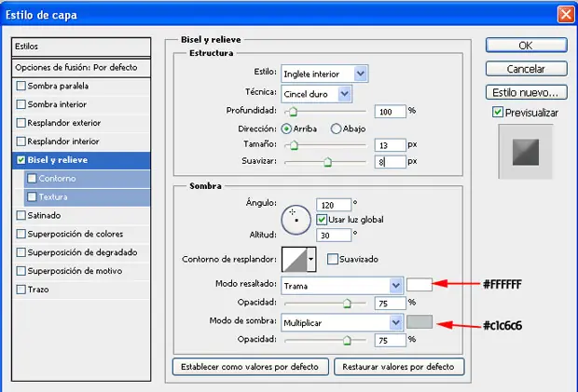Click the white highlight color swatch
Image resolution: width=578 pixels, height=392 pixels.
click(420, 285)
